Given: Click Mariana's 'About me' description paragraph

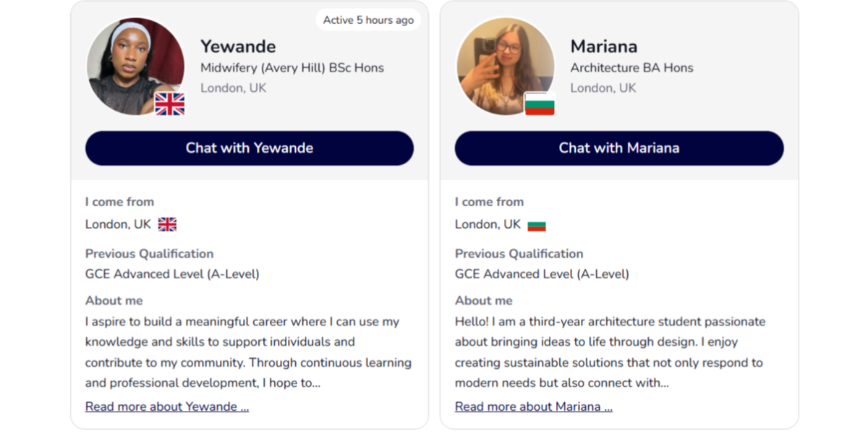Looking at the screenshot, I should pos(610,352).
